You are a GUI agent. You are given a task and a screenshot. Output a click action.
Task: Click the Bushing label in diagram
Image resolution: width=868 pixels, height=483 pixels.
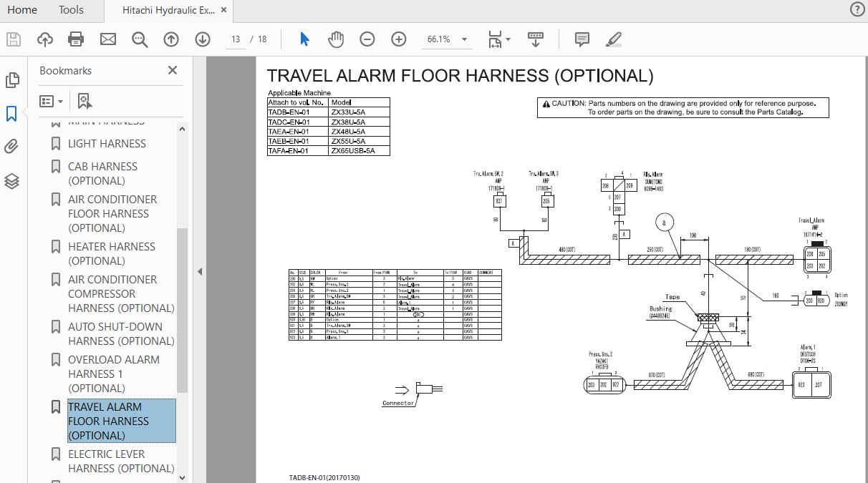[x=660, y=309]
